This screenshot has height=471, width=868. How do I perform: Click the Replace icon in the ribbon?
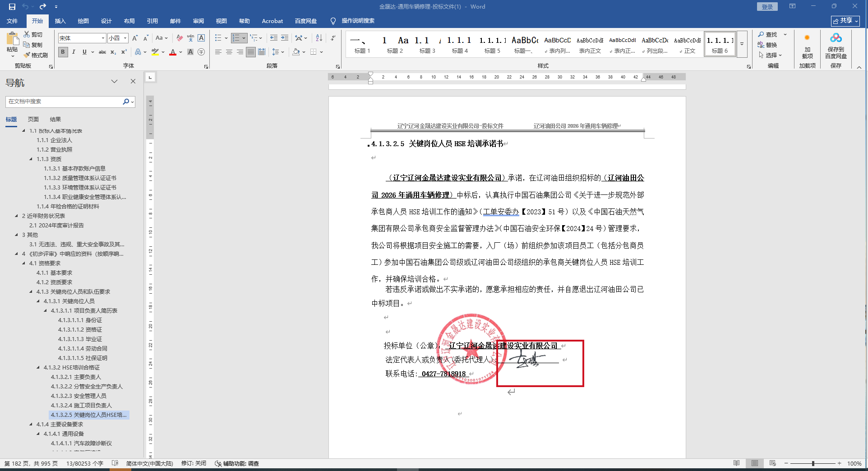[761, 45]
